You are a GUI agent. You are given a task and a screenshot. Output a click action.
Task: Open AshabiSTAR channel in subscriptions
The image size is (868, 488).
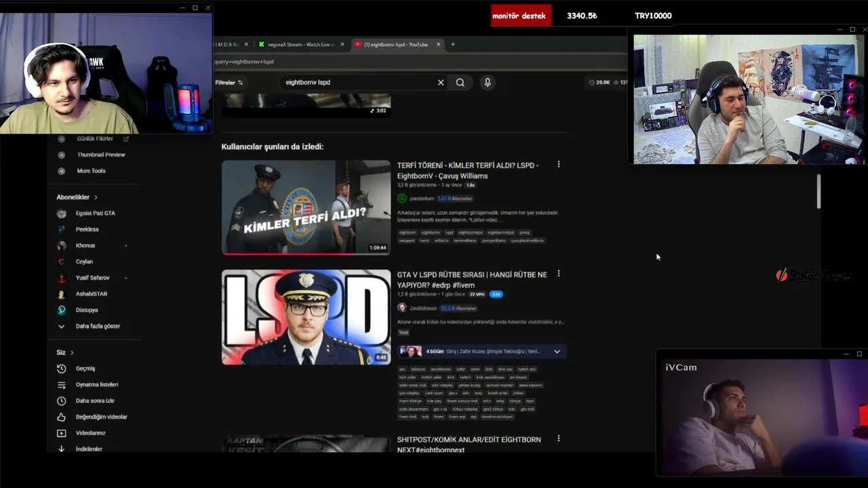(x=92, y=294)
